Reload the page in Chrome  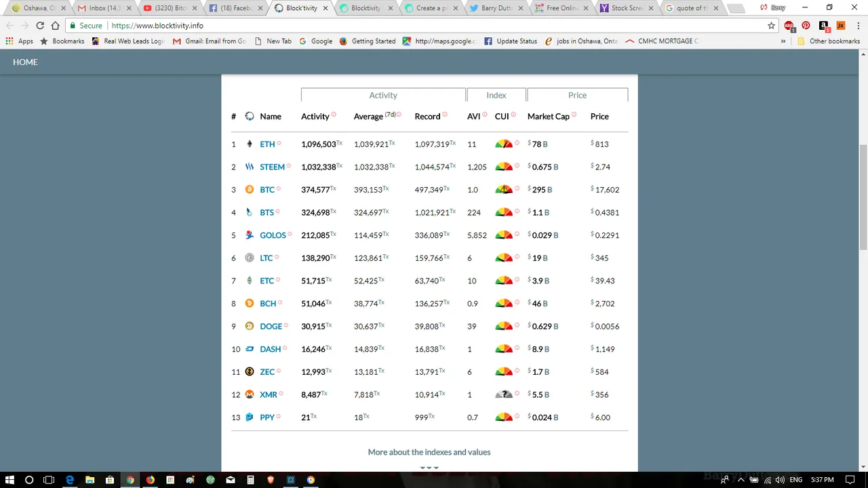click(40, 26)
